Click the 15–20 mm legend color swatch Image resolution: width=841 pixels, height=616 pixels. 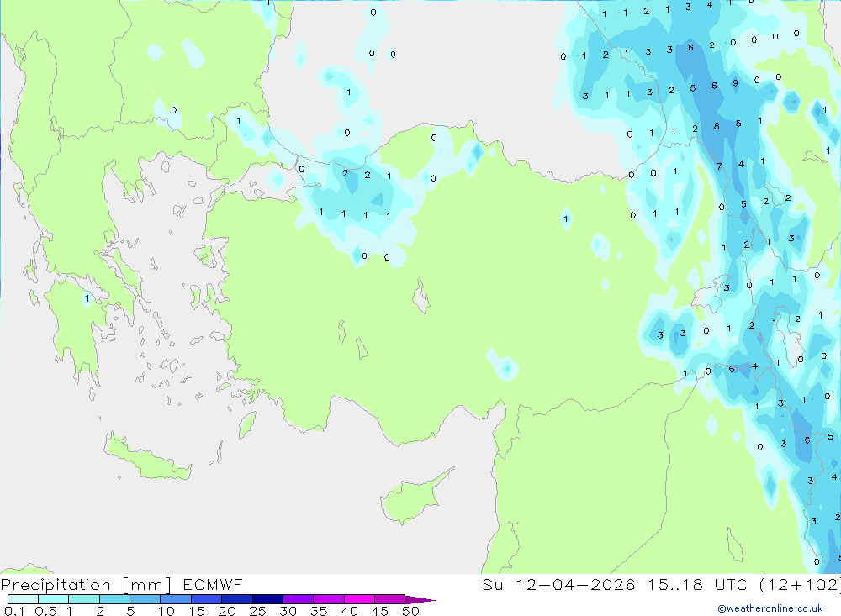(207, 599)
